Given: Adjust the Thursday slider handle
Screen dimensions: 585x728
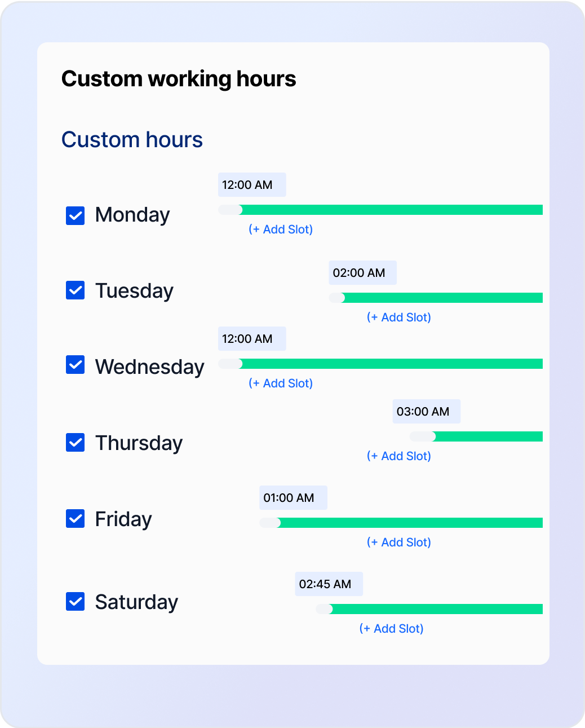Looking at the screenshot, I should click(x=423, y=436).
